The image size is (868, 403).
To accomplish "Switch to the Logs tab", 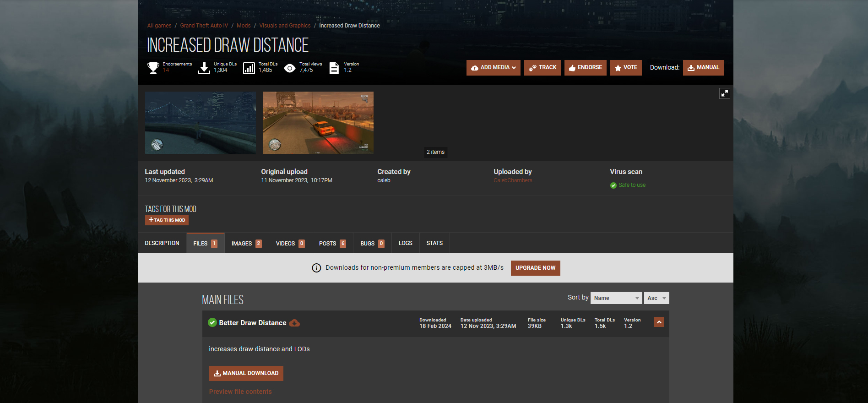I will [x=406, y=243].
